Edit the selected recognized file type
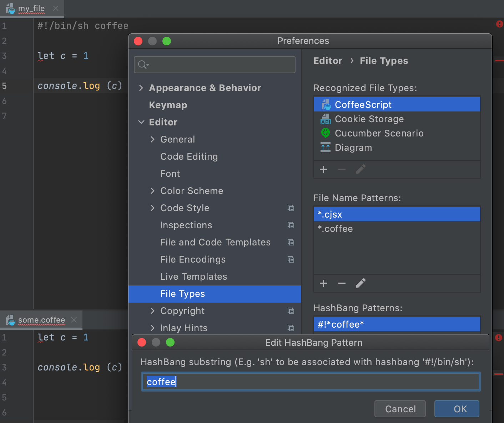This screenshot has width=504, height=423. 361,169
